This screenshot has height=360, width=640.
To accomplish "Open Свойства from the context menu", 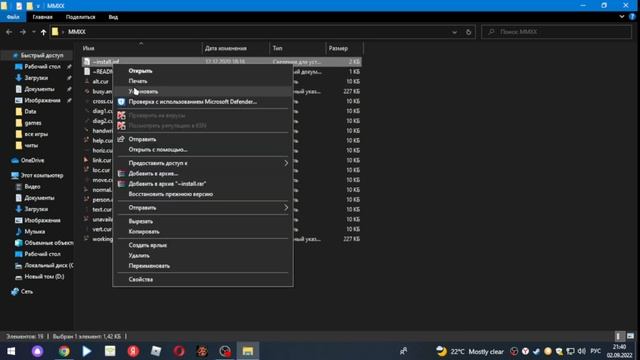I will pos(141,279).
